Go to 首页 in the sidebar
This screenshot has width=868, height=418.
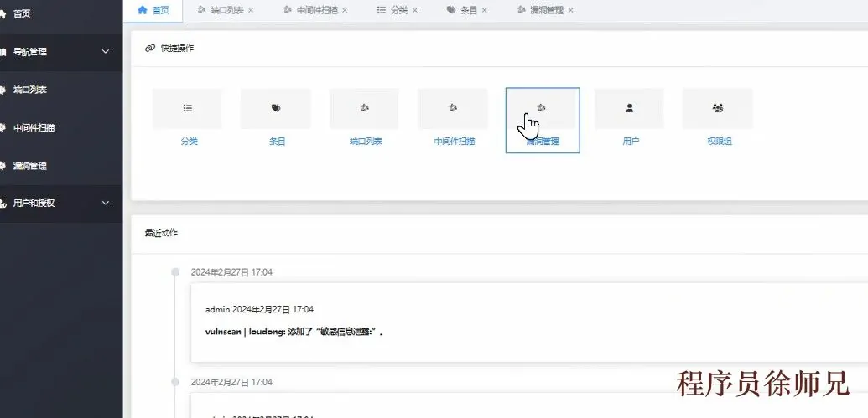(61, 14)
